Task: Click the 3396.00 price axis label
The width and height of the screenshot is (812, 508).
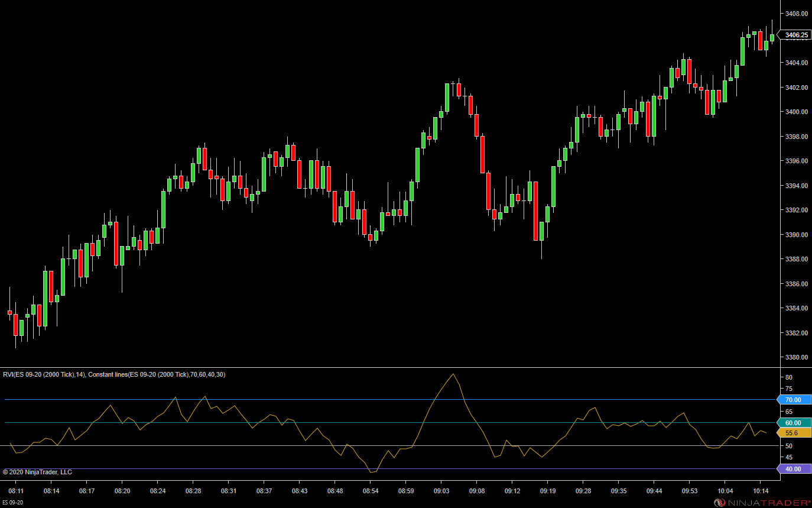Action: (796, 161)
